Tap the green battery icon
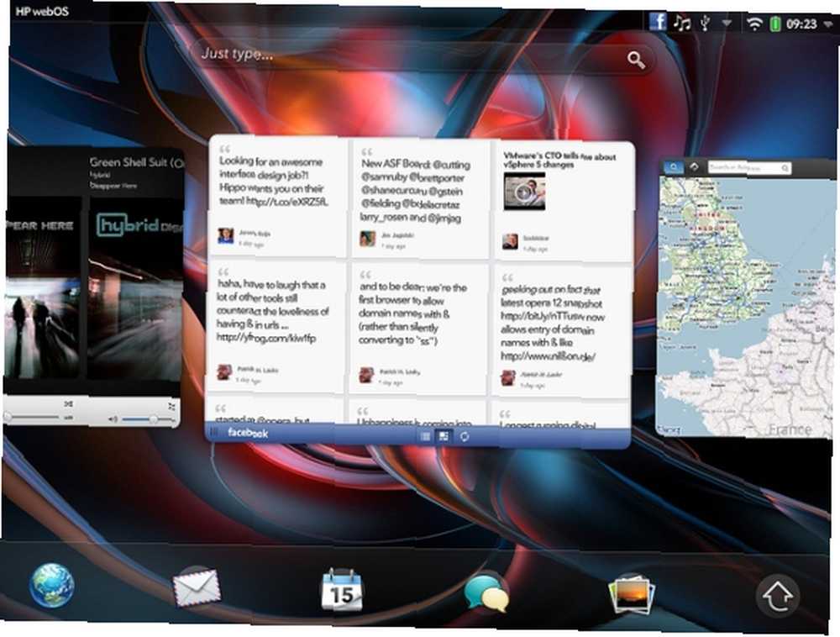Viewport: 840px width, 637px height. pos(775,24)
